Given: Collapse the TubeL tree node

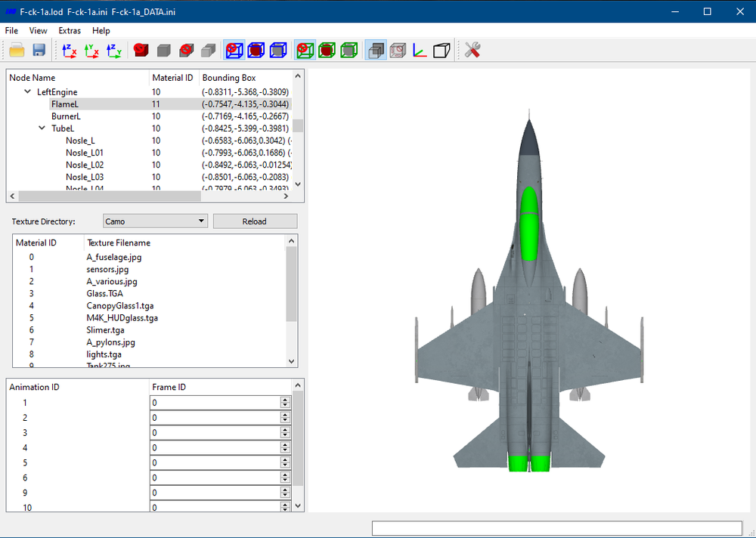Looking at the screenshot, I should (x=42, y=128).
